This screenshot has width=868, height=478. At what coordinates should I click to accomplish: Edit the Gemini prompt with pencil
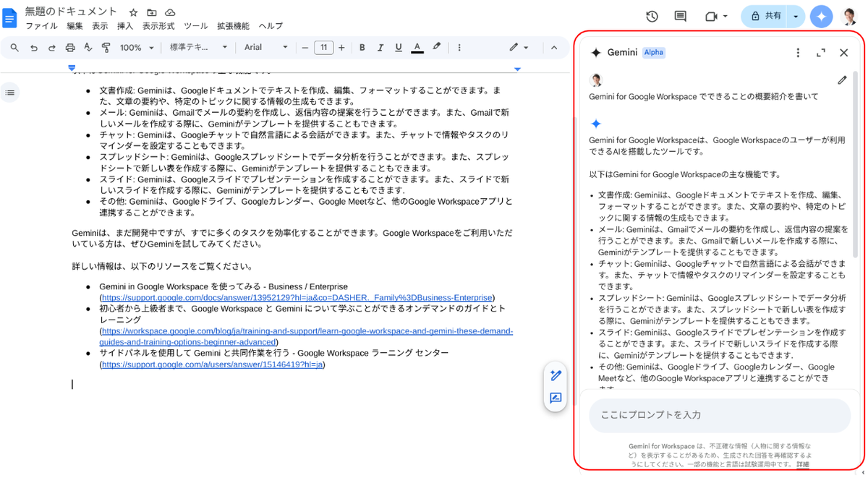[842, 80]
